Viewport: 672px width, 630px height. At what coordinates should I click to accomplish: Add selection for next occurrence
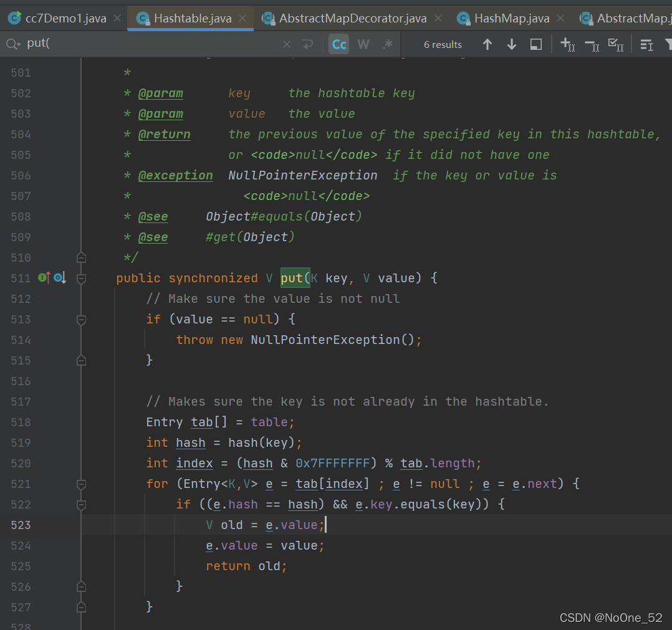point(568,44)
